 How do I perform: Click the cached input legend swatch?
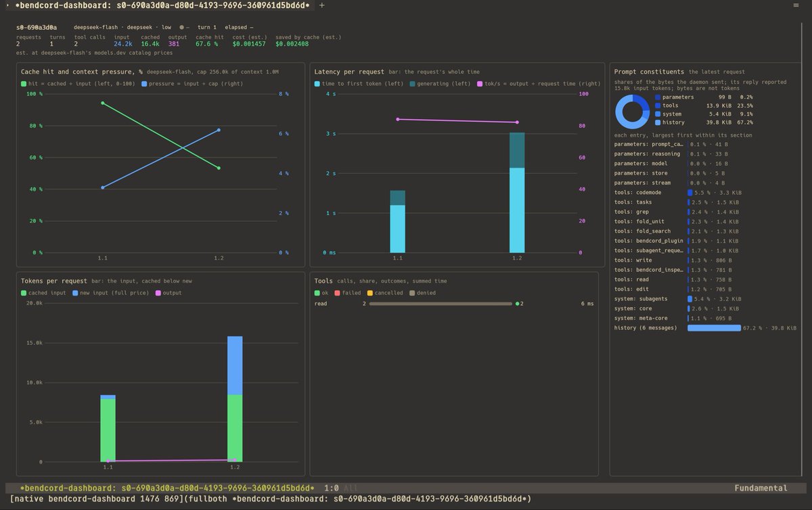click(24, 293)
